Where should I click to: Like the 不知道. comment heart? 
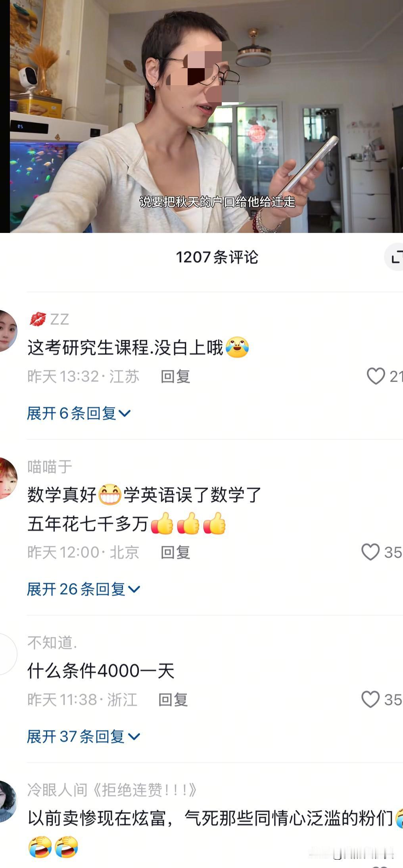(x=370, y=699)
